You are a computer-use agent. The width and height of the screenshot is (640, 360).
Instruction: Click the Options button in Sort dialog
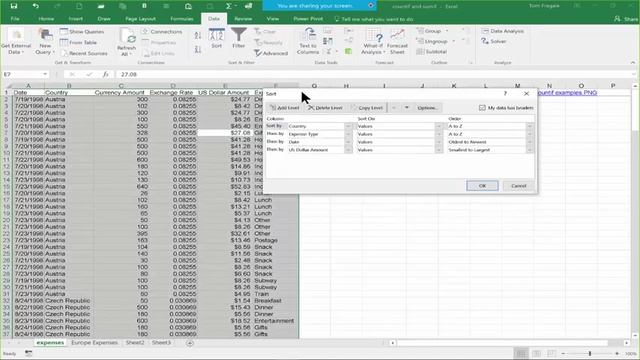[x=427, y=108]
